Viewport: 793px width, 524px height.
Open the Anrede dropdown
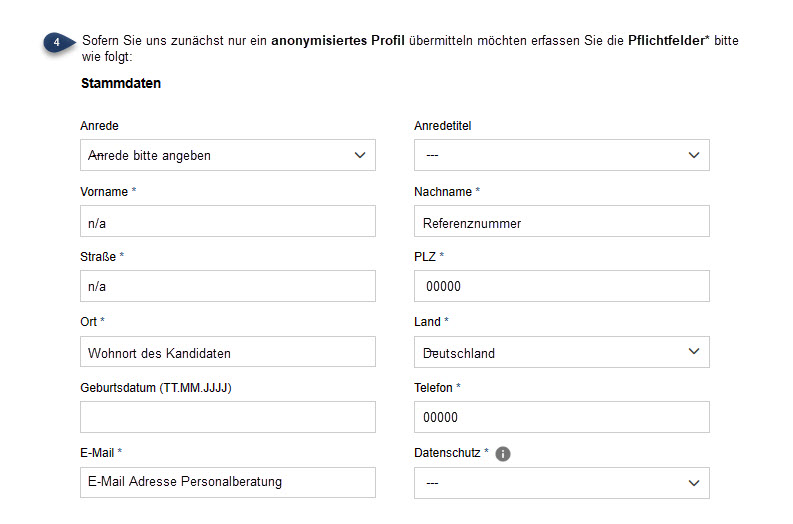[228, 155]
